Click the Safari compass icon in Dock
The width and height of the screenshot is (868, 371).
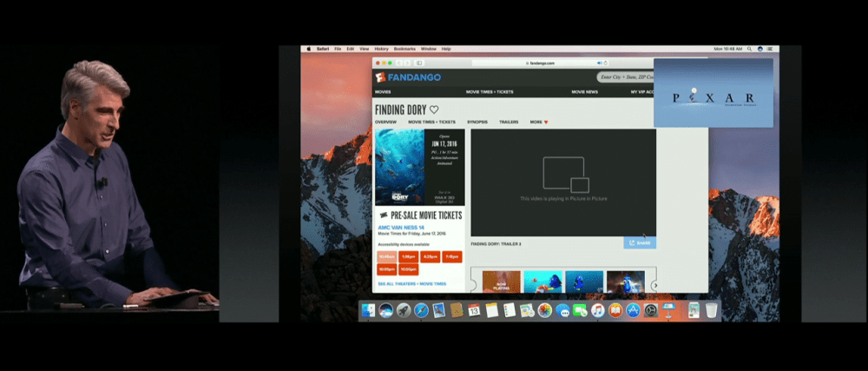[x=421, y=311]
